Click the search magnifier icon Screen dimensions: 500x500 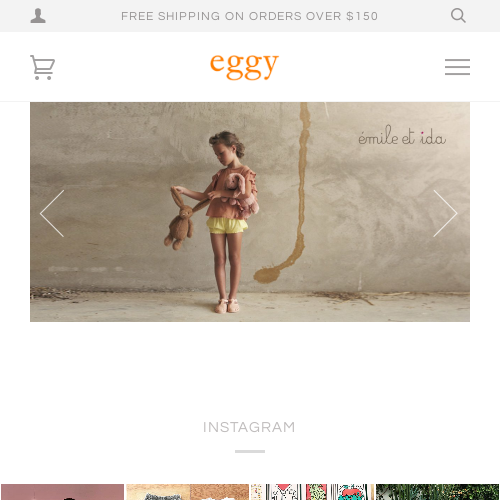click(458, 16)
